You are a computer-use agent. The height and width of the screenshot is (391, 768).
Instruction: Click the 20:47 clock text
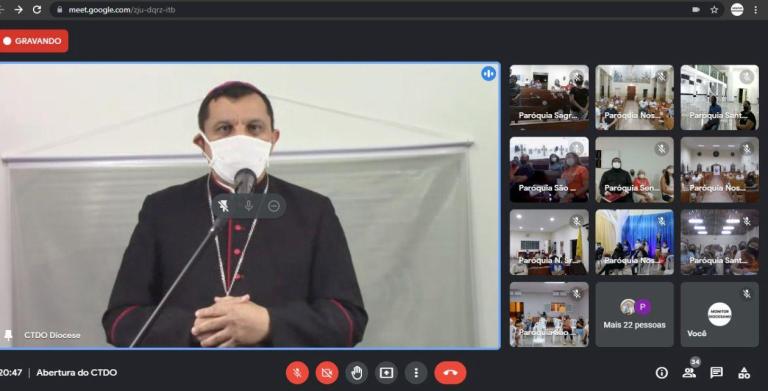pyautogui.click(x=11, y=372)
